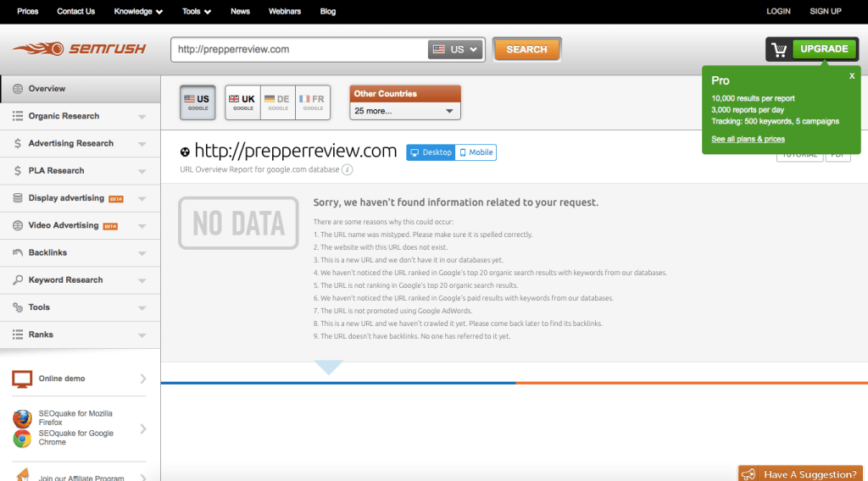
Task: Expand the Ranks section arrow
Action: [142, 335]
